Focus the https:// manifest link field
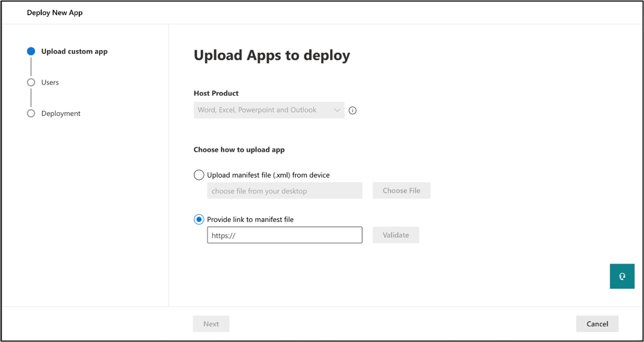 coord(284,235)
